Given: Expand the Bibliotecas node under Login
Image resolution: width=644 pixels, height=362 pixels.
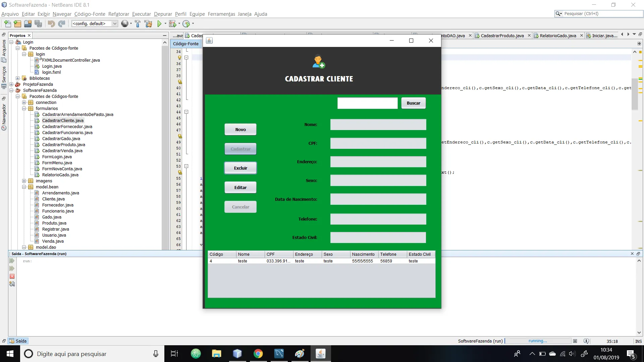Looking at the screenshot, I should coord(18,78).
